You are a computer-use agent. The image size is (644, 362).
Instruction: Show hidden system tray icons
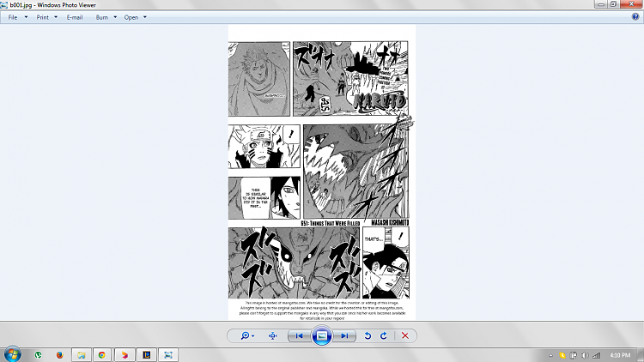(x=550, y=355)
